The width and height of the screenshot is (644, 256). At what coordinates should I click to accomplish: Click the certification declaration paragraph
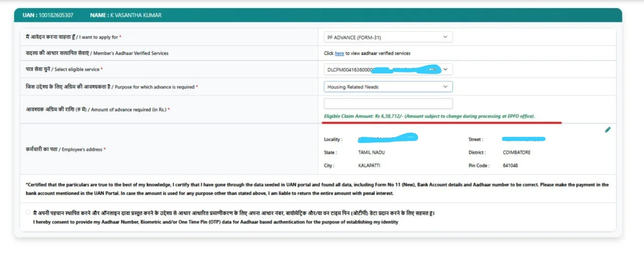317,189
